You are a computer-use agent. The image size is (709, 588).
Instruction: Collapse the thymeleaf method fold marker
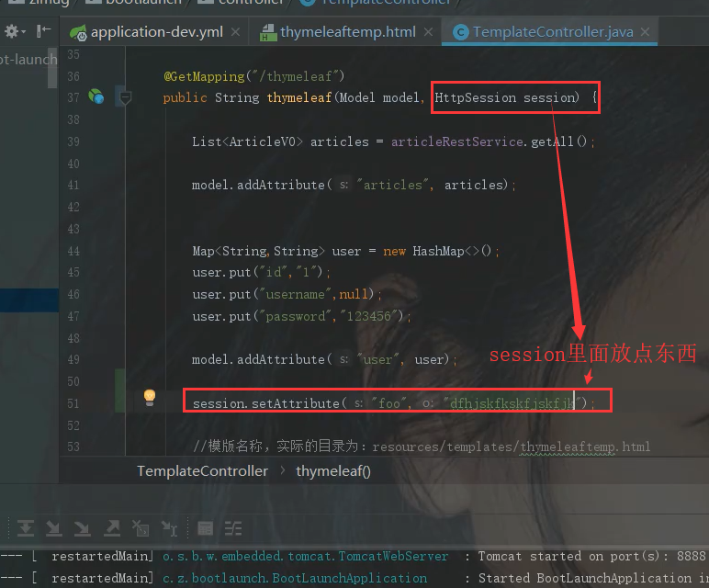[x=125, y=97]
